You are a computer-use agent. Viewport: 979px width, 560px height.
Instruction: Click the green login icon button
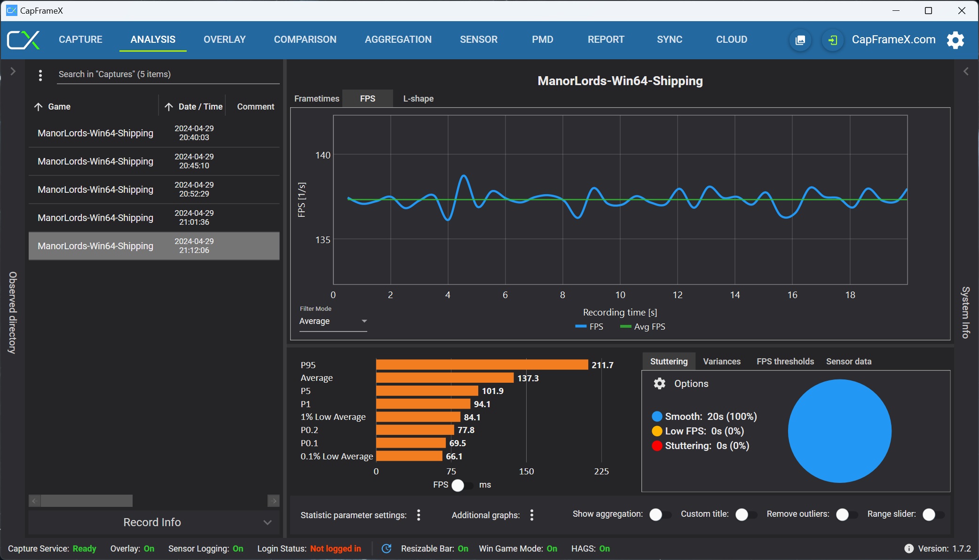coord(832,40)
